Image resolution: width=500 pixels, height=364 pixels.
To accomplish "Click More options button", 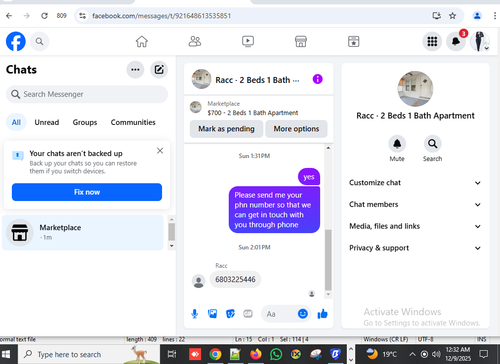I will pos(296,129).
